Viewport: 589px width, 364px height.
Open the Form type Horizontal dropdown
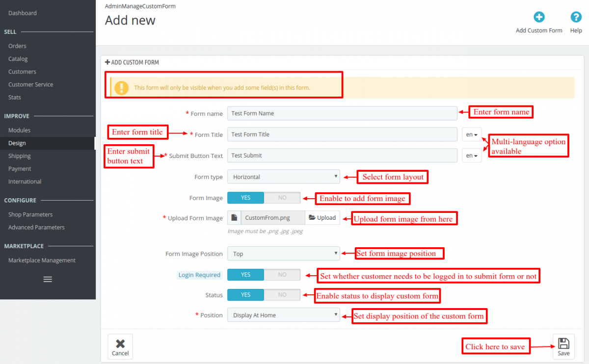(284, 177)
